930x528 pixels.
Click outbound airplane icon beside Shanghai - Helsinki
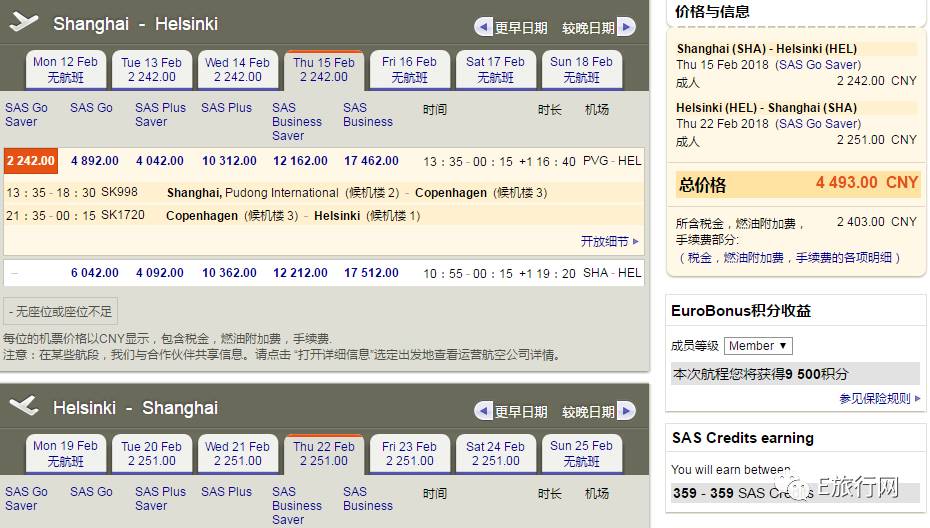[x=24, y=23]
